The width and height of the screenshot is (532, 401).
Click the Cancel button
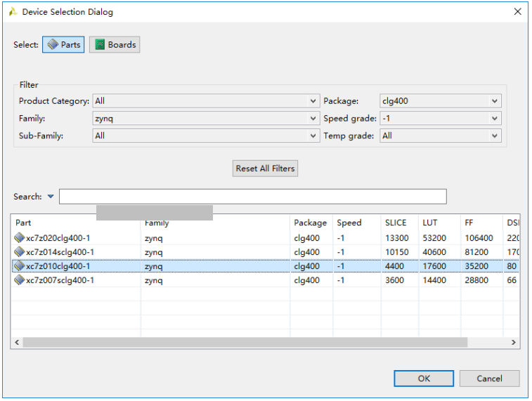(489, 379)
